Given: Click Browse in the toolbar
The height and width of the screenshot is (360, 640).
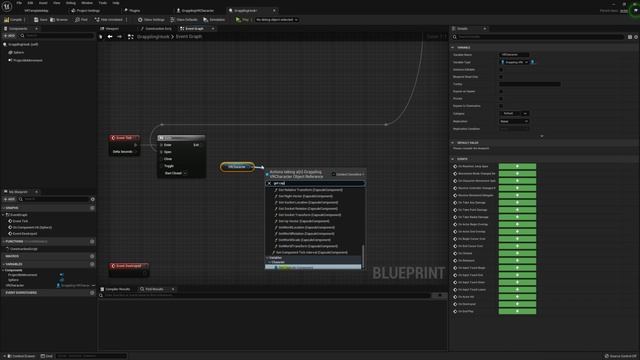Looking at the screenshot, I should [59, 20].
